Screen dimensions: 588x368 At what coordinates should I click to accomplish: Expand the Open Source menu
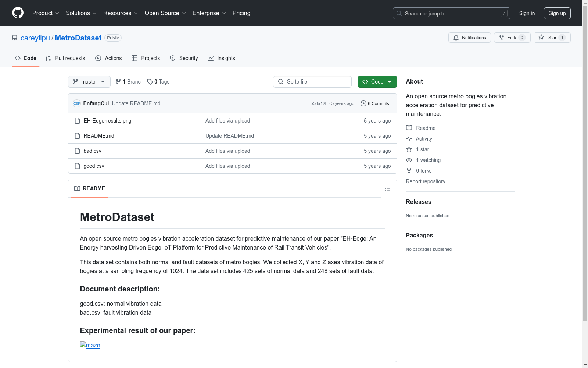[x=165, y=13]
